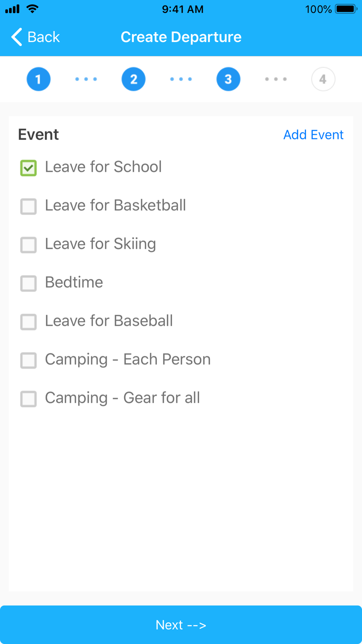The image size is (362, 644).
Task: Select Camping - Each Person checkbox
Action: (x=28, y=360)
